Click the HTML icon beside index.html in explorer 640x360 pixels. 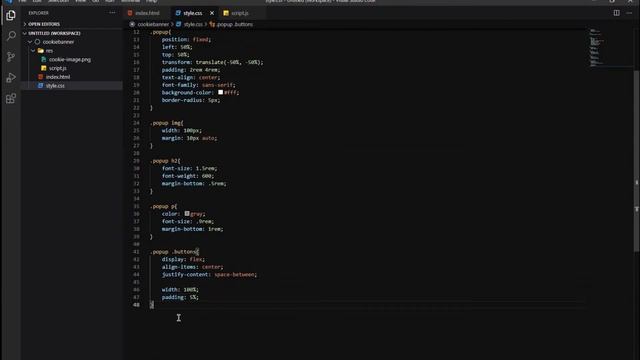pyautogui.click(x=40, y=77)
